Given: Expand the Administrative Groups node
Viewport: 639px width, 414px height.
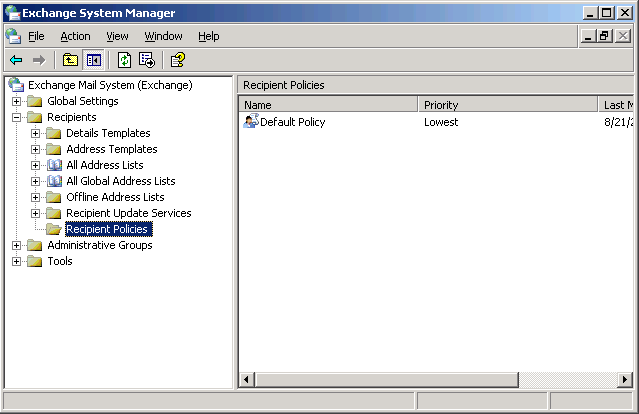Looking at the screenshot, I should (16, 245).
